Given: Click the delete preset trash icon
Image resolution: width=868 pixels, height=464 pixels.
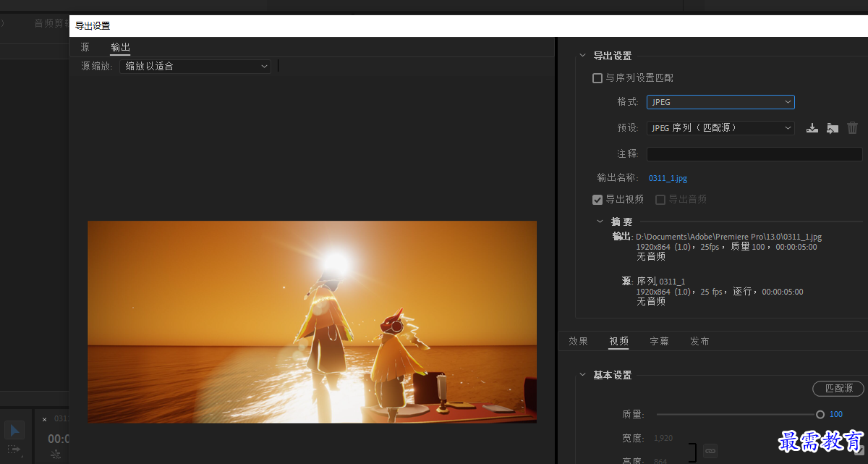Looking at the screenshot, I should coord(853,127).
